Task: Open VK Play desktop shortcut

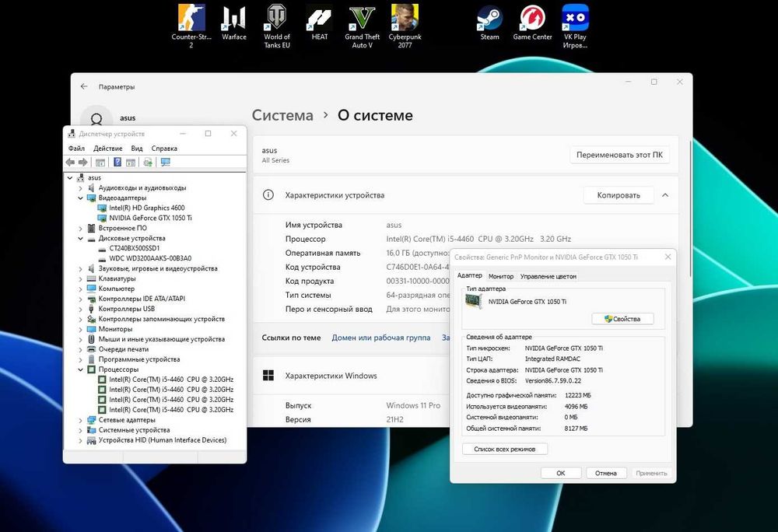Action: (575, 26)
